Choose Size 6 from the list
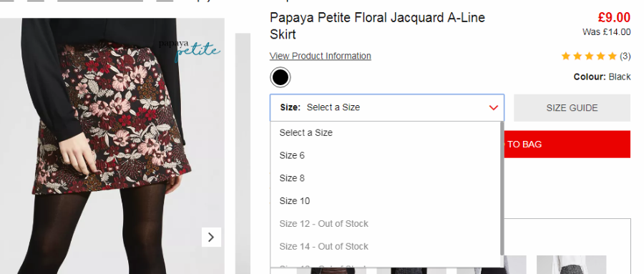The width and height of the screenshot is (644, 274). (x=385, y=155)
